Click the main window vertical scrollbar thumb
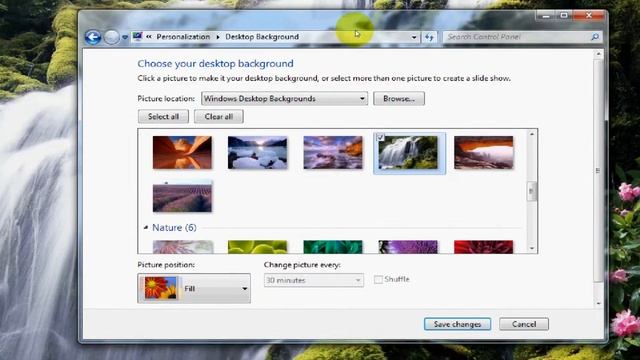Screen dimensions: 640x360 (598, 171)
